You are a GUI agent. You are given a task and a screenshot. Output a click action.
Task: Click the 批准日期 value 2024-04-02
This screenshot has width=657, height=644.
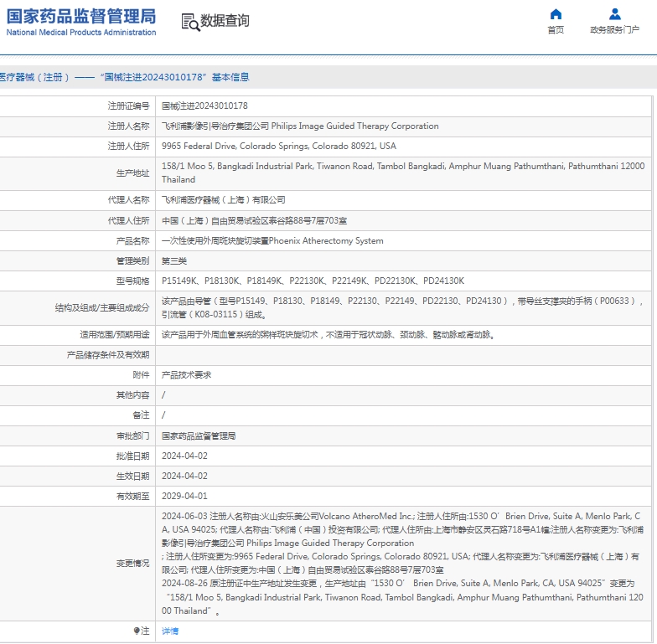pyautogui.click(x=184, y=456)
